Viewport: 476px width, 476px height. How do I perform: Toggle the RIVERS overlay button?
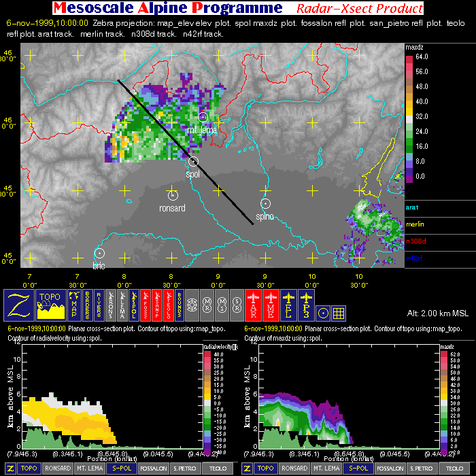pyautogui.click(x=99, y=305)
